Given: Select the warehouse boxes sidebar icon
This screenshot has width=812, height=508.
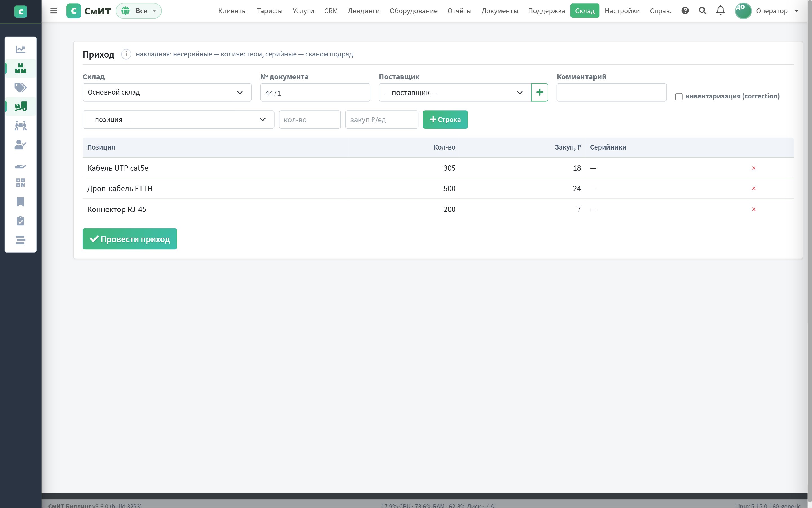Looking at the screenshot, I should [21, 68].
